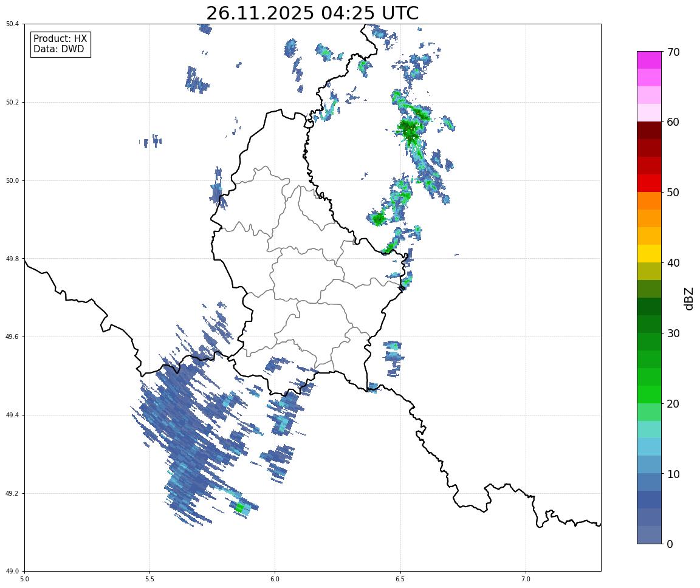Viewport: 700px width, 588px height.
Task: Select the colorbar tick label 20
Action: pos(673,404)
